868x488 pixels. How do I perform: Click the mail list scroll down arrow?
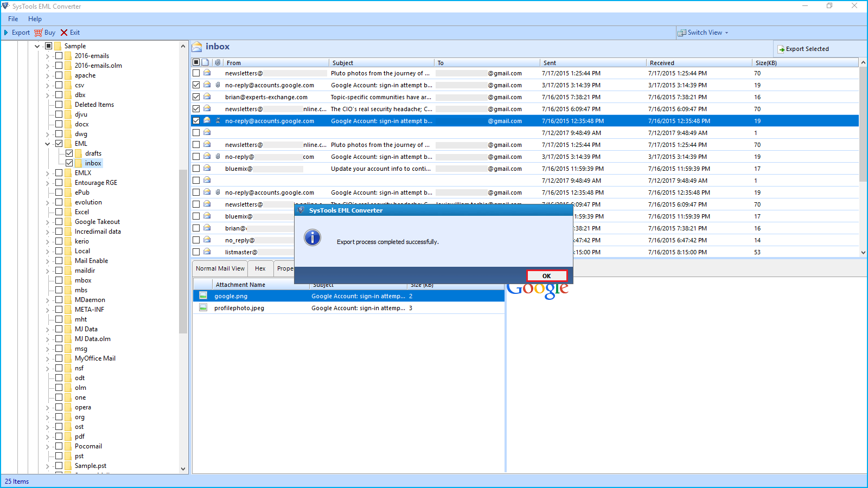coord(863,253)
